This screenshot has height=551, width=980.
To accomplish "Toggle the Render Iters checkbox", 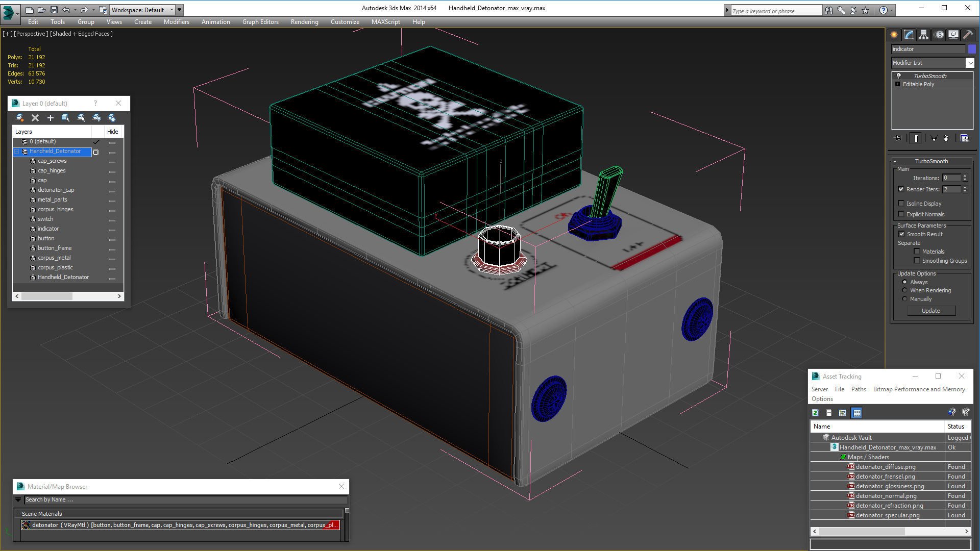I will pos(901,189).
